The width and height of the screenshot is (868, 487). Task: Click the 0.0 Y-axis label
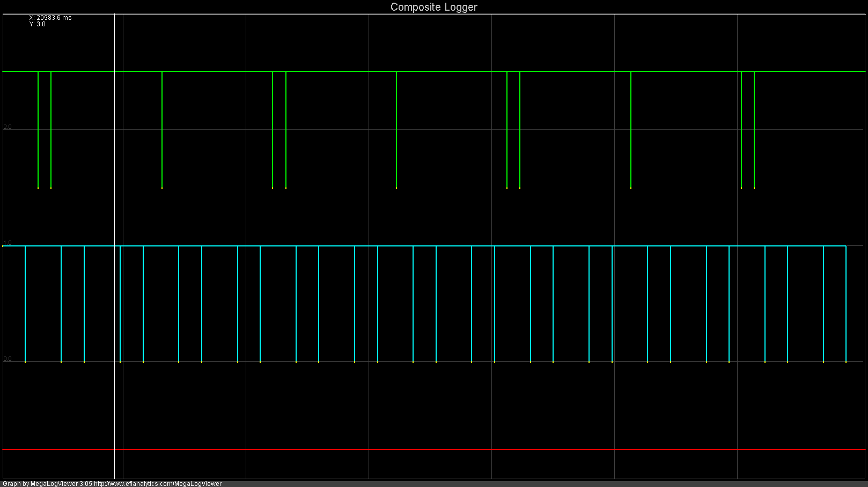(x=8, y=359)
